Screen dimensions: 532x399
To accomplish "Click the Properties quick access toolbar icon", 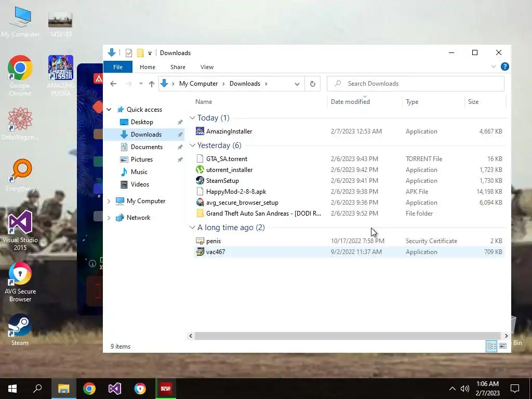I will click(x=129, y=53).
